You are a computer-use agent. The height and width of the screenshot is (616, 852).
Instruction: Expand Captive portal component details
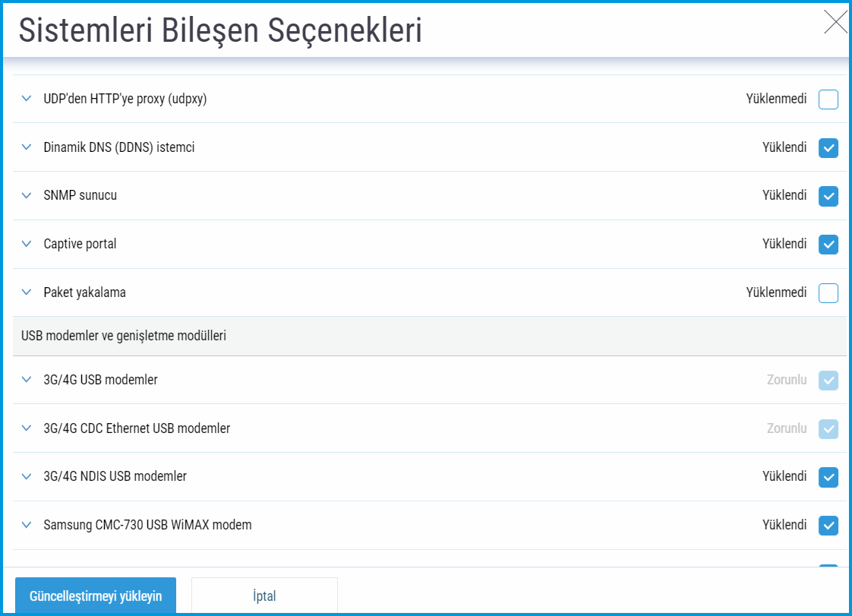pos(27,245)
